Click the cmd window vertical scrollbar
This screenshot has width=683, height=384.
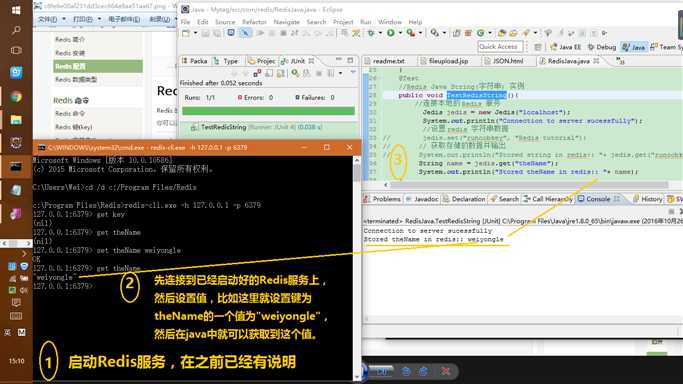coord(357,268)
